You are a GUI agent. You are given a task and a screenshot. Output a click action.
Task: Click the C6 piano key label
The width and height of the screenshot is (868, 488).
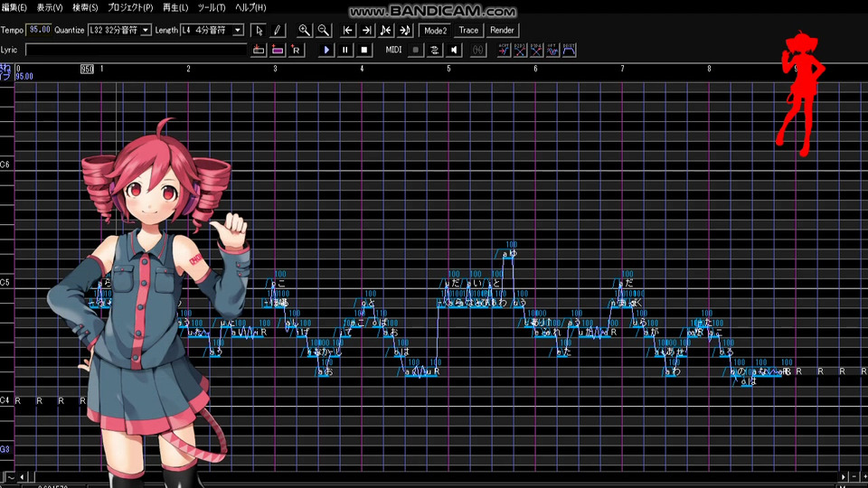5,164
